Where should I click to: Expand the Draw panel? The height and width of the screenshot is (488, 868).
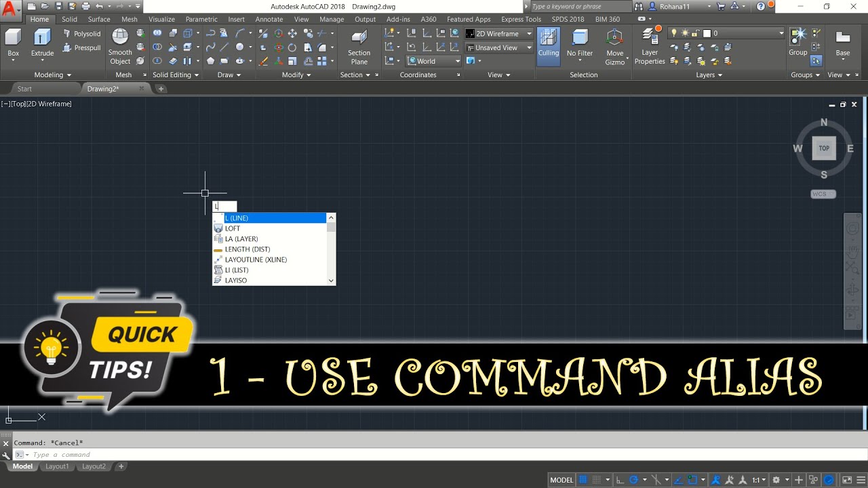229,75
